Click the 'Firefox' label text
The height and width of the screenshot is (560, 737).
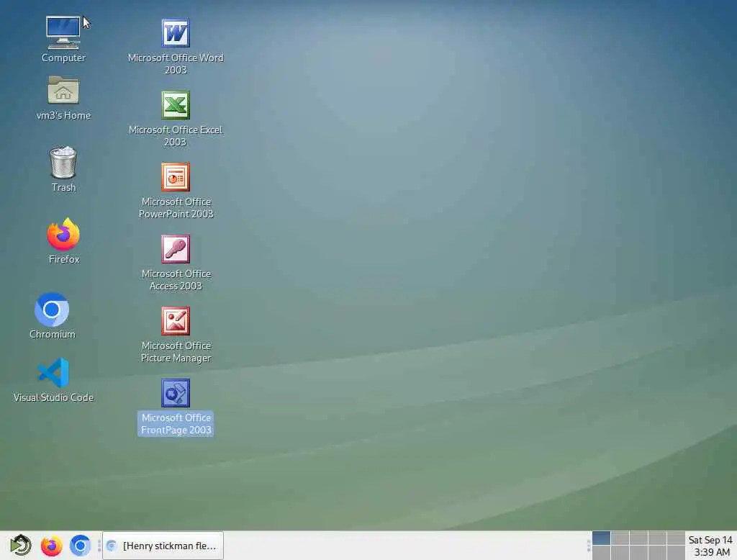(x=64, y=259)
